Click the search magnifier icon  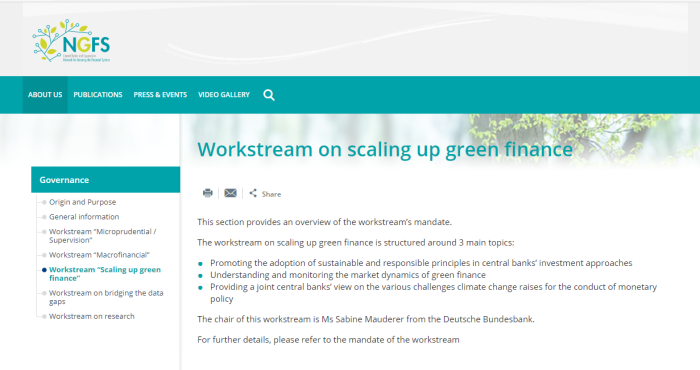click(269, 95)
